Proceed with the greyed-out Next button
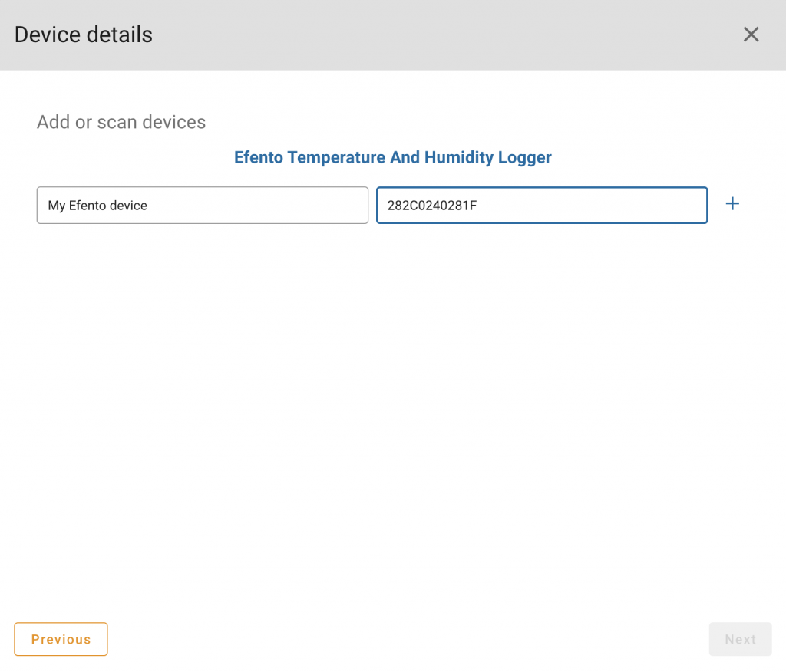The width and height of the screenshot is (786, 672). [740, 639]
